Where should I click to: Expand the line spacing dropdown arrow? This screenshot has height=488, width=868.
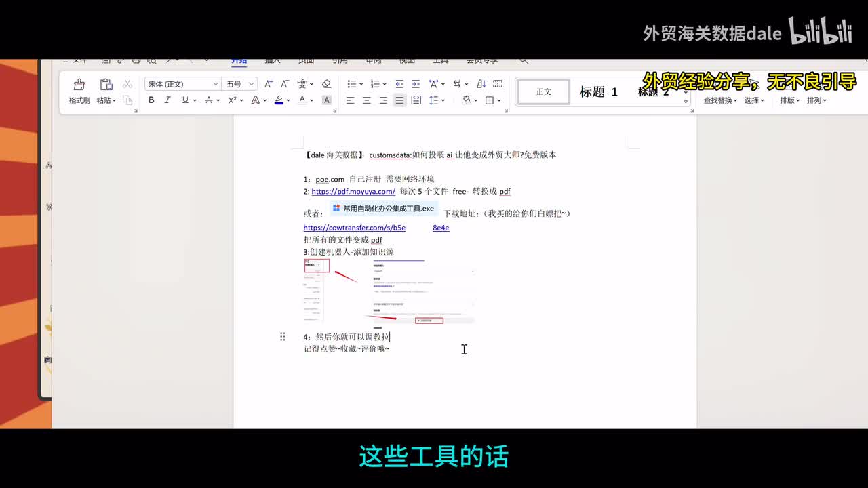[x=443, y=100]
